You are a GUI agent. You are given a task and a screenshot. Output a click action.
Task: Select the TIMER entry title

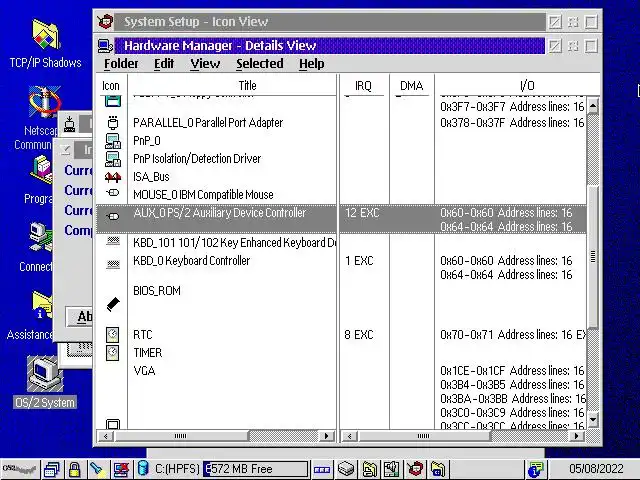[x=147, y=353]
